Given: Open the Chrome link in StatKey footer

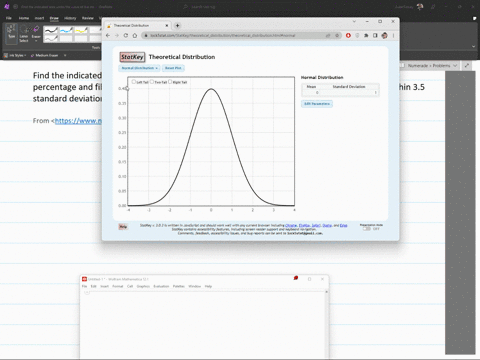Looking at the screenshot, I should (x=291, y=225).
